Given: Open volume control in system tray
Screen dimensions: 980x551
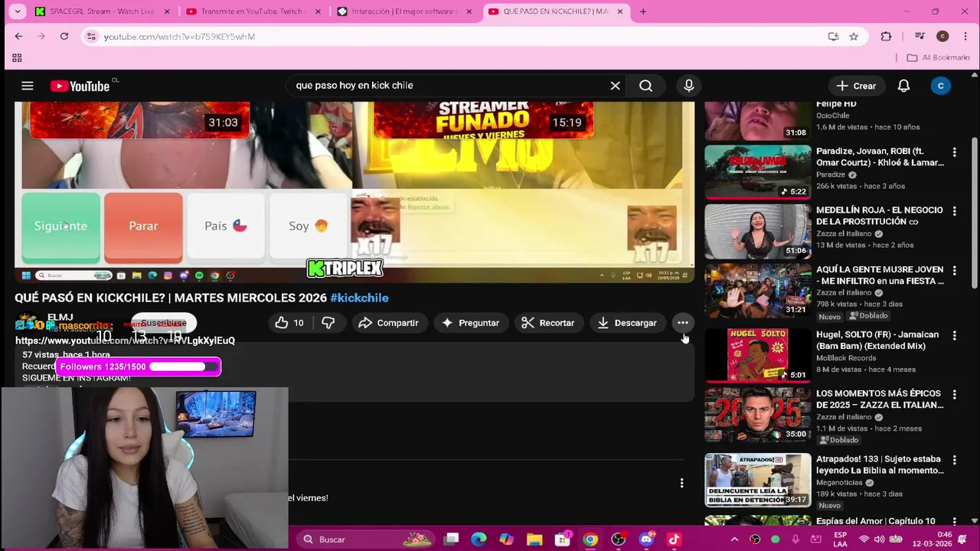Looking at the screenshot, I should 879,540.
